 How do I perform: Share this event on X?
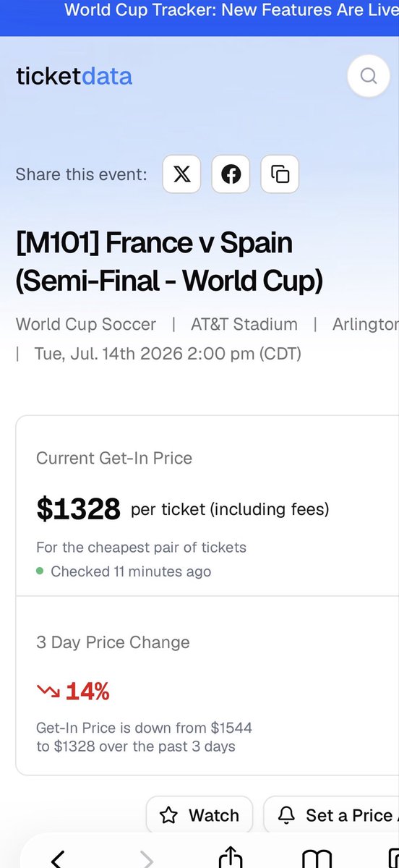[x=182, y=174]
